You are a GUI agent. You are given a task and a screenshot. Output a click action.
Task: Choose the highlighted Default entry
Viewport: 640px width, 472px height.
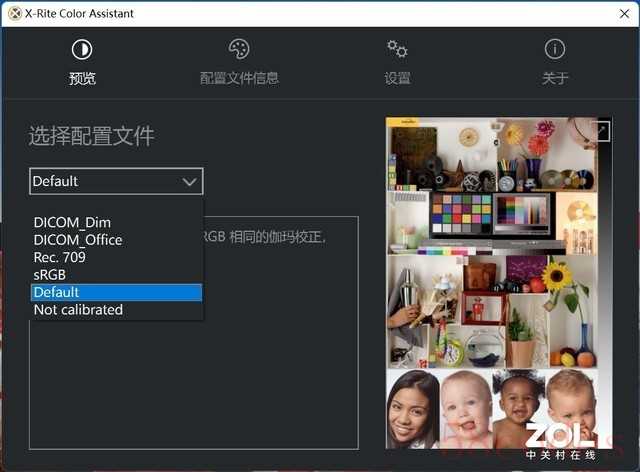tap(116, 292)
